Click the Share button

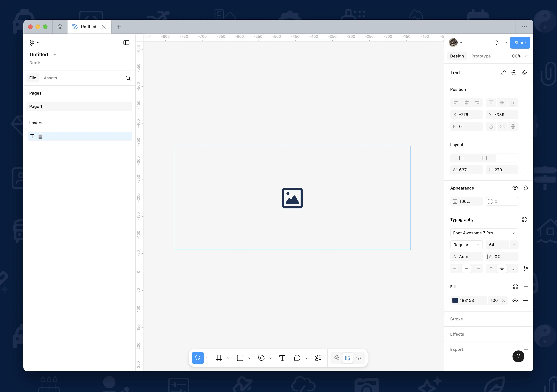pyautogui.click(x=520, y=43)
